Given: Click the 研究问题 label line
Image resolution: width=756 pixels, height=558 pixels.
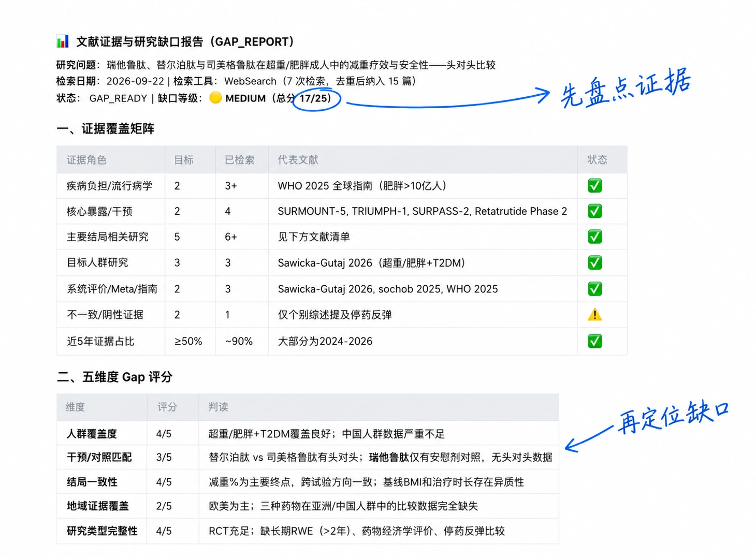Looking at the screenshot, I should pos(276,65).
